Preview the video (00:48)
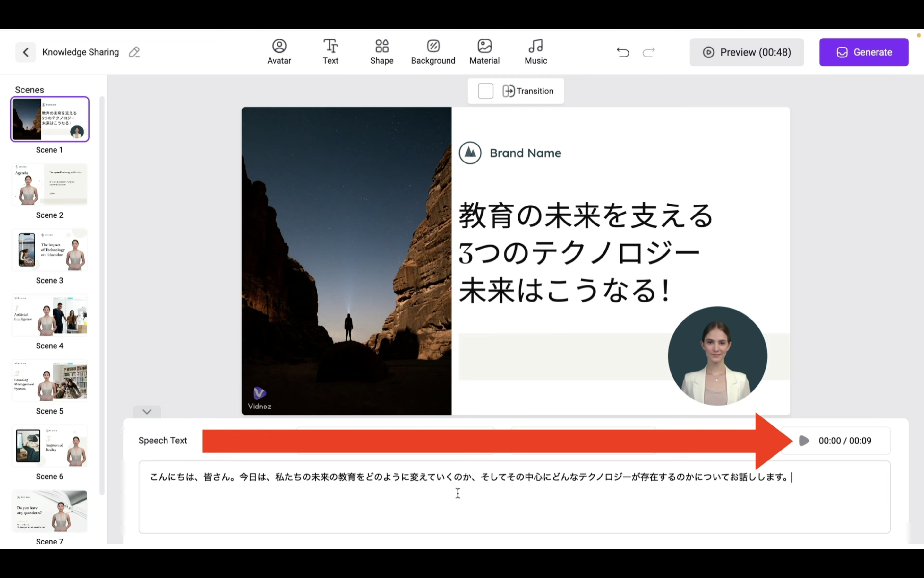The image size is (924, 578). tap(747, 52)
